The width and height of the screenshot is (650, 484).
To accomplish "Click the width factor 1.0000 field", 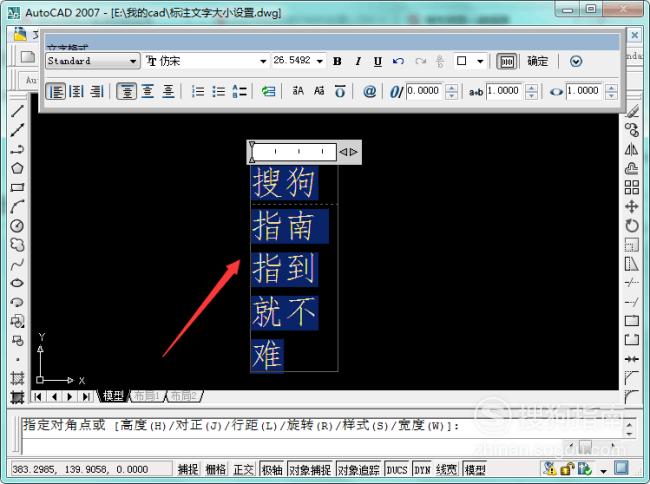I will coord(584,91).
